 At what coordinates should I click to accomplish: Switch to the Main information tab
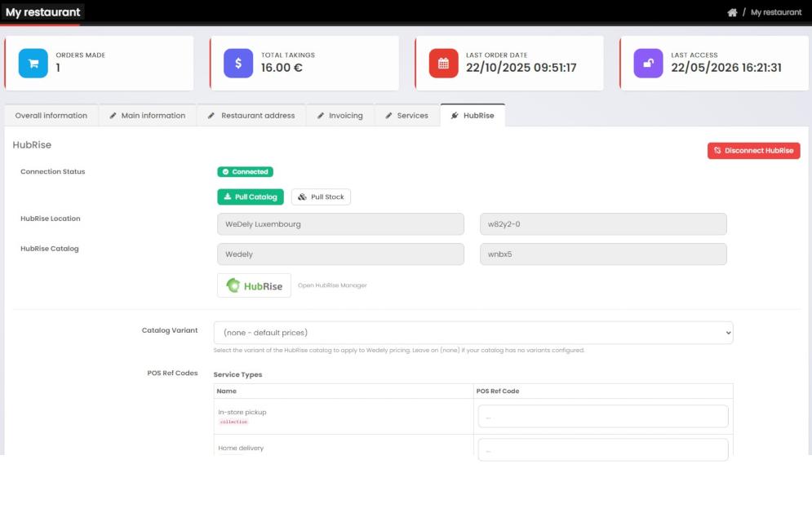pos(148,116)
